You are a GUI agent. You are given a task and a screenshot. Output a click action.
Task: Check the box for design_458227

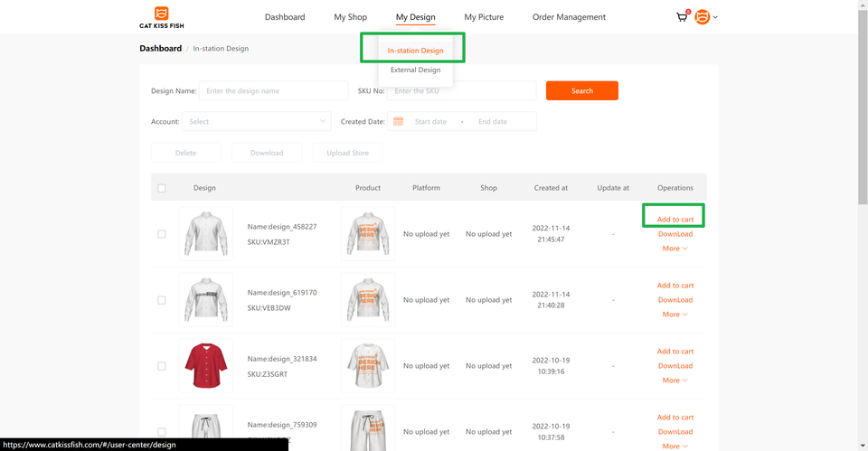(162, 234)
